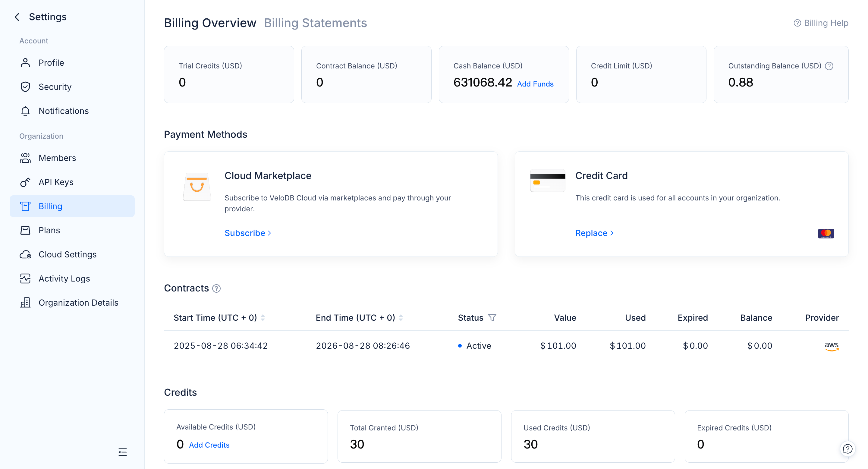The image size is (868, 469).
Task: Click the Used column header
Action: point(635,318)
